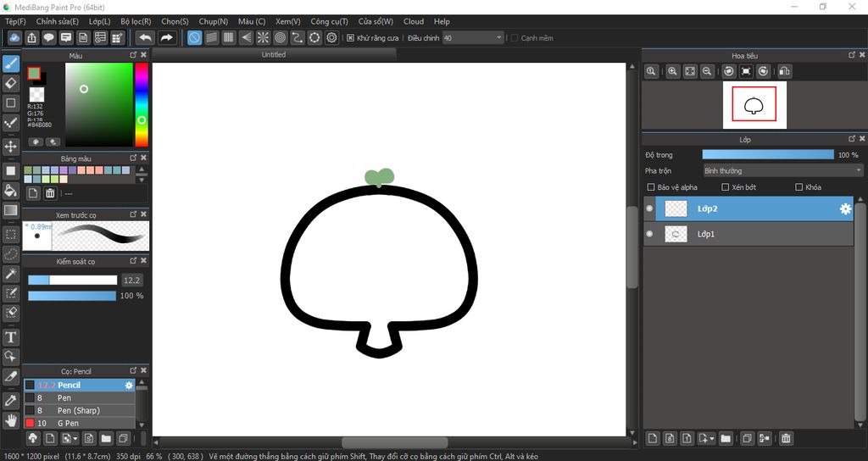Image resolution: width=868 pixels, height=461 pixels.
Task: Enable radial snap guide
Action: pos(263,37)
